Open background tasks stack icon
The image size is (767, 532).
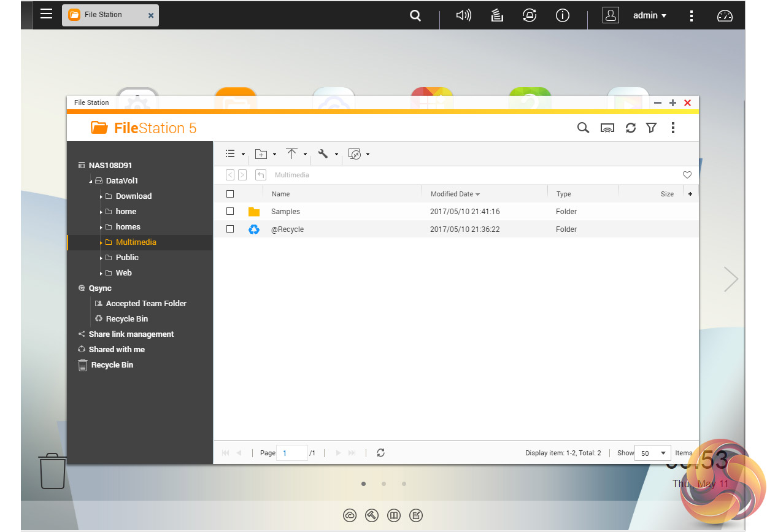point(497,16)
